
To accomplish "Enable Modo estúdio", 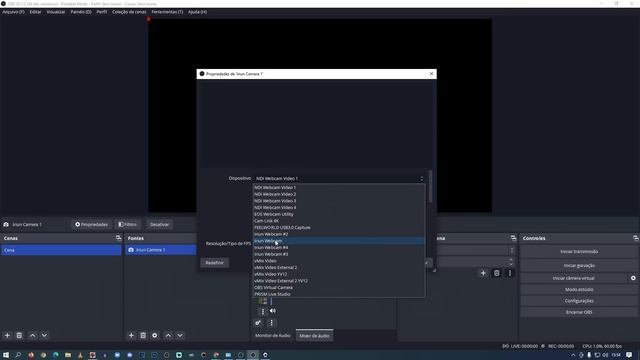I will 579,289.
